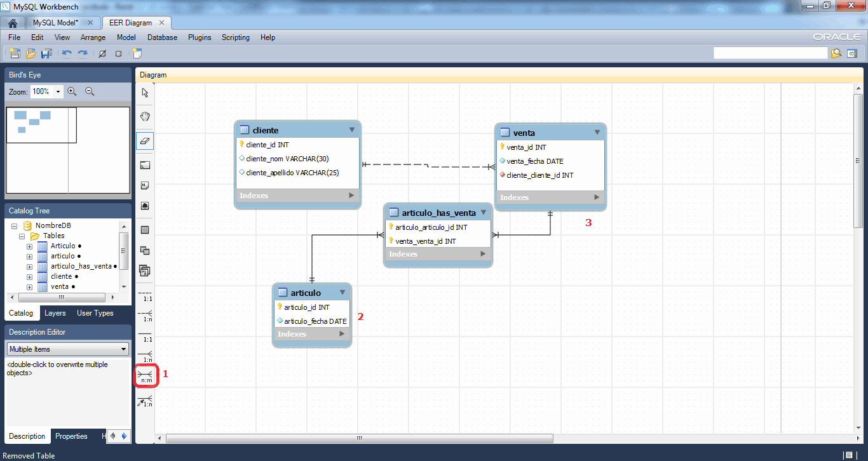Viewport: 868px width, 461px height.
Task: Click the diagram horizontal scrollbar
Action: tap(360, 438)
